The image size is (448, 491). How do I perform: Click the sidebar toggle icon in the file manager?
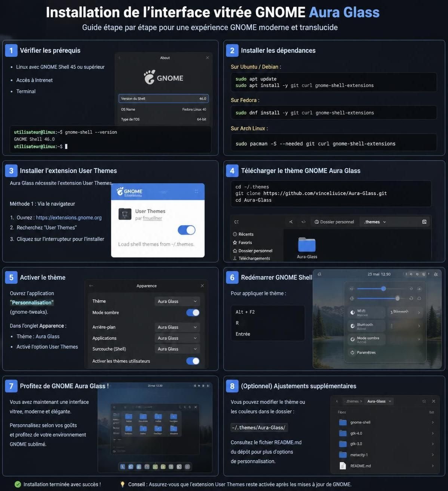point(236,222)
